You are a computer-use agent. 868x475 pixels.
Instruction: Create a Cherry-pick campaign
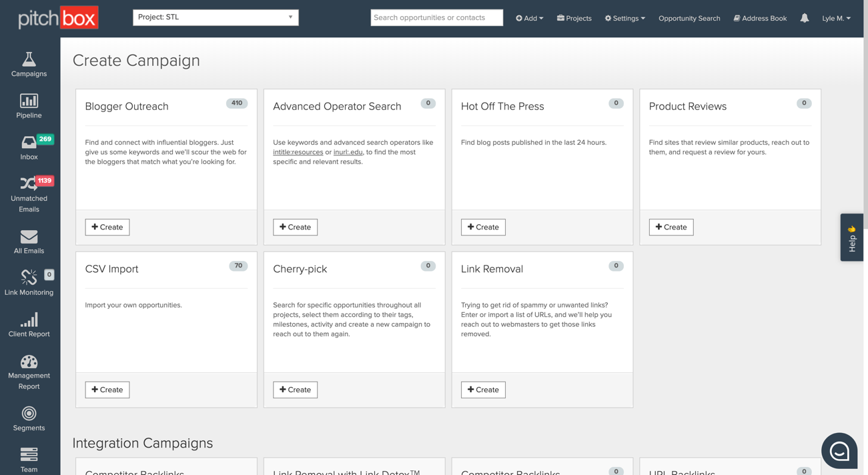tap(296, 390)
